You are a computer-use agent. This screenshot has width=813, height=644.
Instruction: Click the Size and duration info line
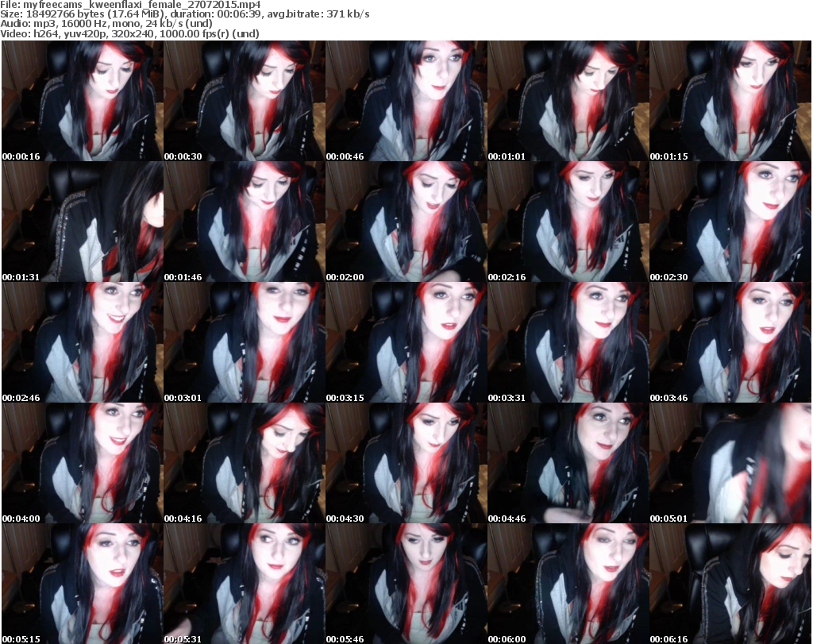pos(185,14)
